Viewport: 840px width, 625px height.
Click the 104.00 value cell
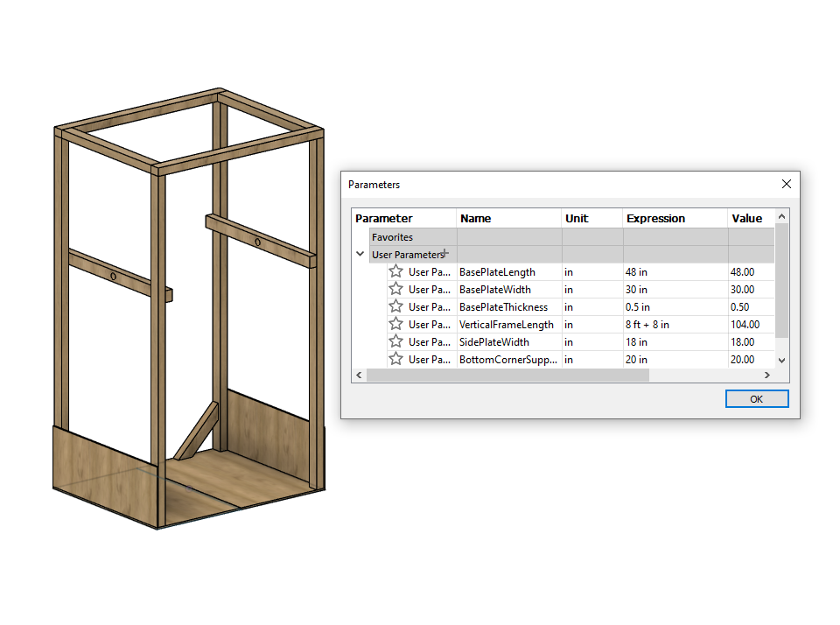[x=751, y=324]
